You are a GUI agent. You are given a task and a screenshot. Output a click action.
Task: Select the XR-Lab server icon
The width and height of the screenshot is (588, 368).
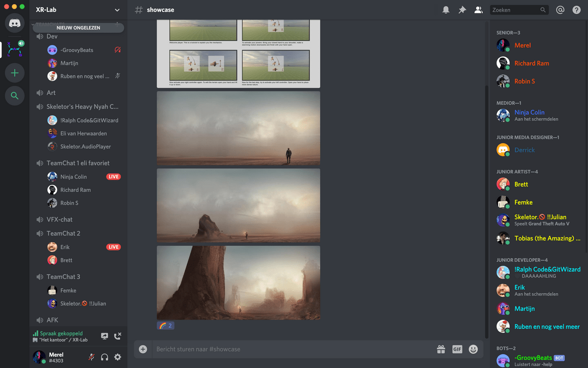point(15,49)
